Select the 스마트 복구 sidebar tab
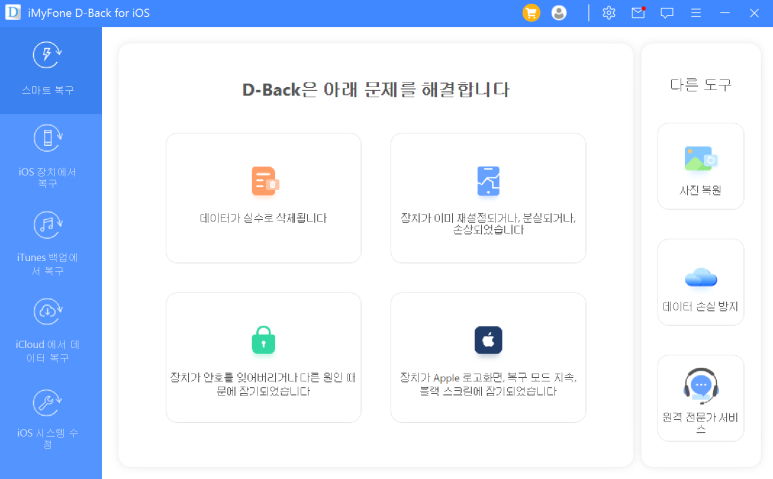 pyautogui.click(x=51, y=70)
